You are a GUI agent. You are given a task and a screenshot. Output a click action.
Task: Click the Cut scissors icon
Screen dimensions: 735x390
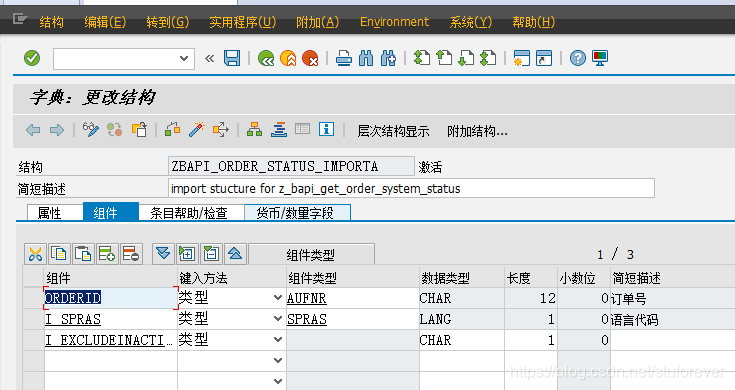coord(36,254)
